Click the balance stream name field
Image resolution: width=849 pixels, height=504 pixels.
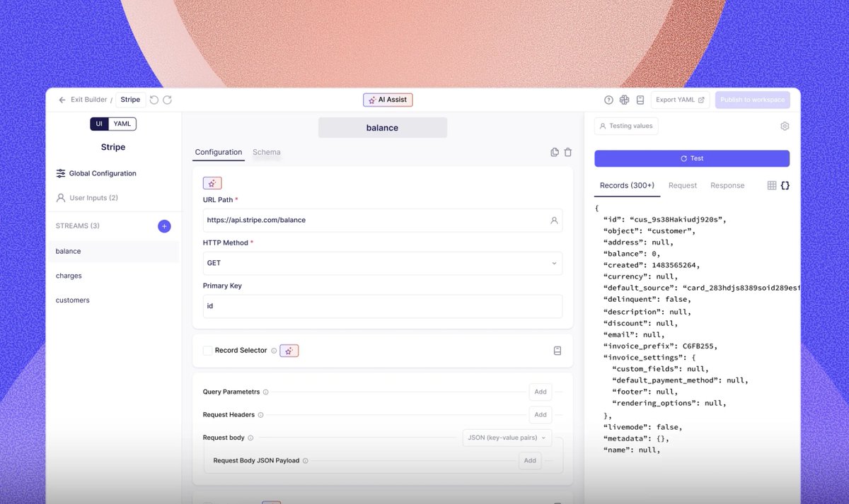pyautogui.click(x=383, y=128)
